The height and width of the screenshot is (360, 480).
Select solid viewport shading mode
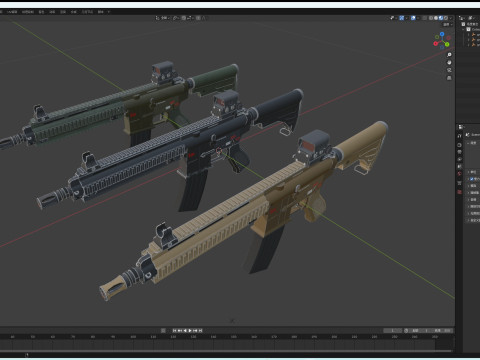[x=436, y=18]
